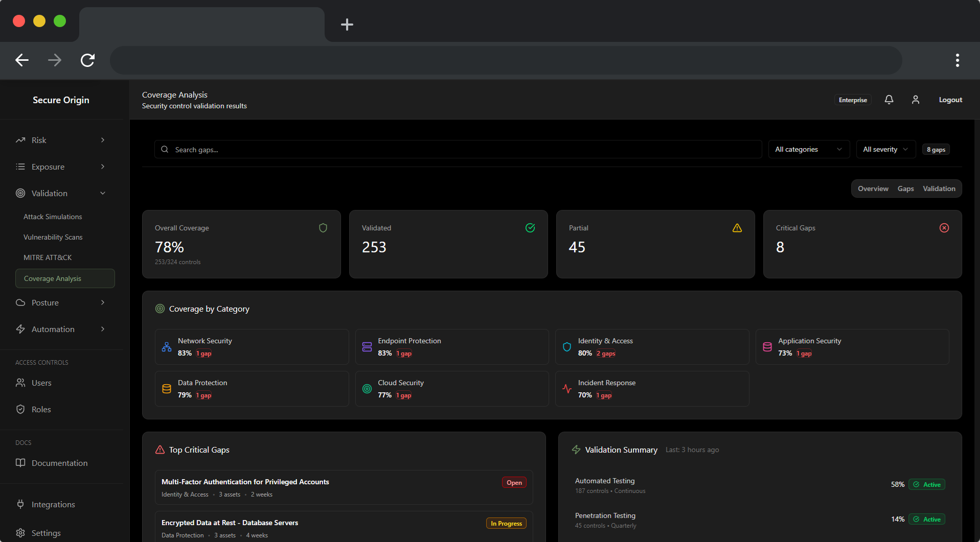Open MITRE ATT&CK in sidebar

tap(48, 257)
